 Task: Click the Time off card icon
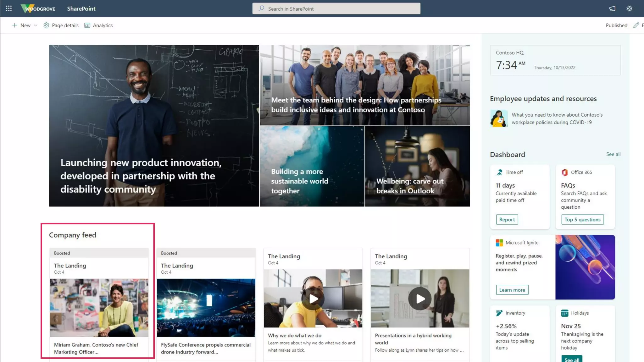pyautogui.click(x=499, y=172)
